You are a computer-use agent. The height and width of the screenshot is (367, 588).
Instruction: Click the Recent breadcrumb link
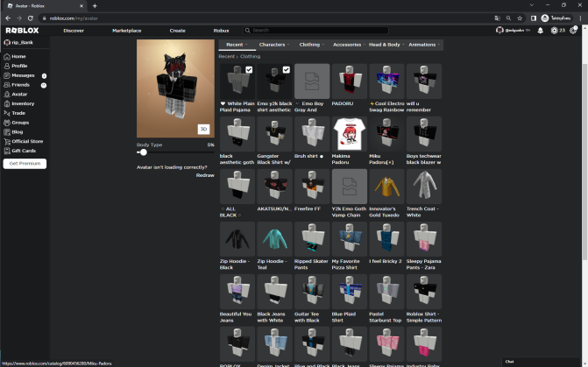coord(226,56)
